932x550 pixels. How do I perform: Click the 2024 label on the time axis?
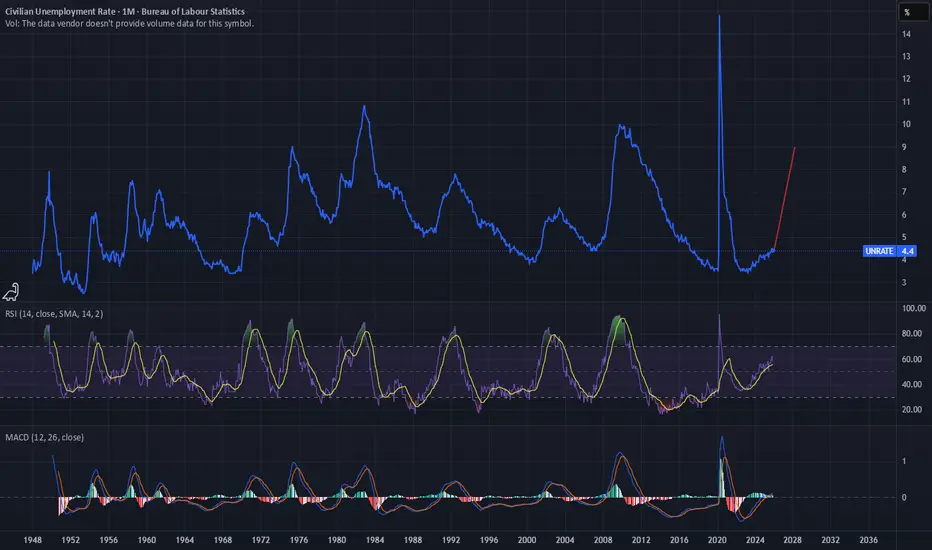click(758, 536)
